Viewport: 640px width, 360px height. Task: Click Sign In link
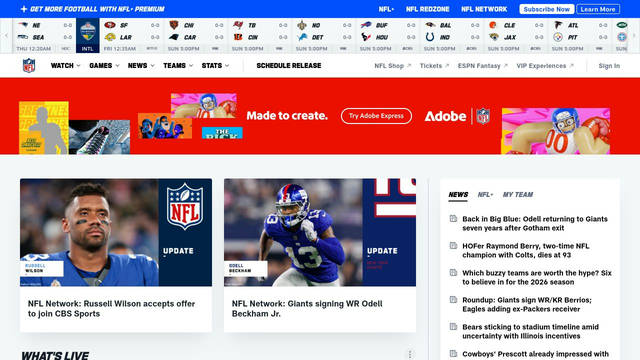click(609, 66)
